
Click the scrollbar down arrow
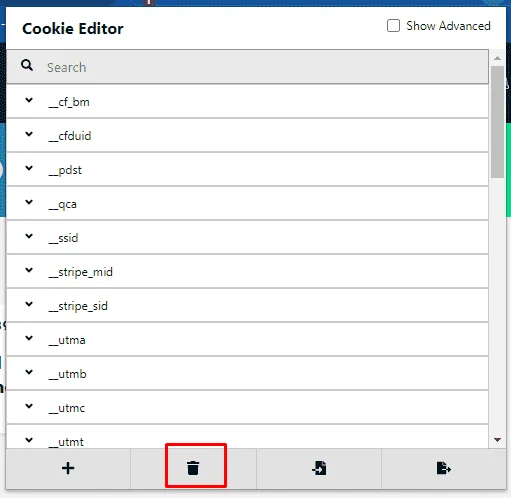[x=497, y=440]
